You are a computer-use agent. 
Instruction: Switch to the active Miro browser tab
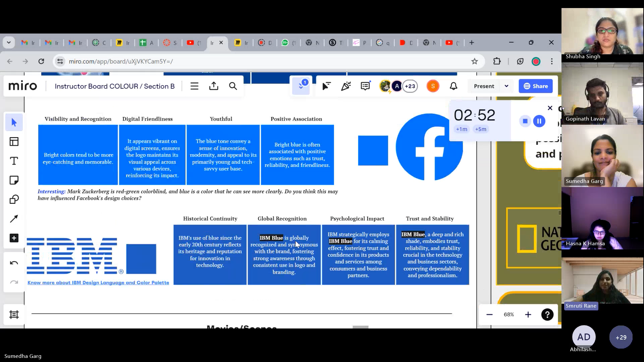click(213, 43)
